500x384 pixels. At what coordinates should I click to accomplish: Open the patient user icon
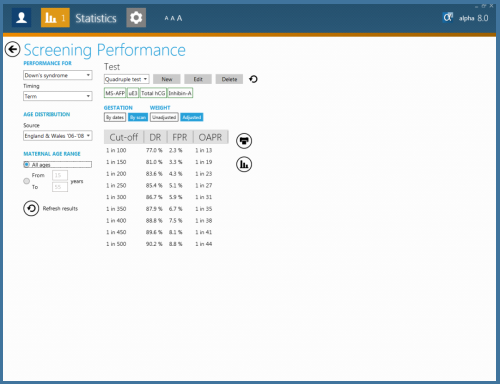(21, 18)
